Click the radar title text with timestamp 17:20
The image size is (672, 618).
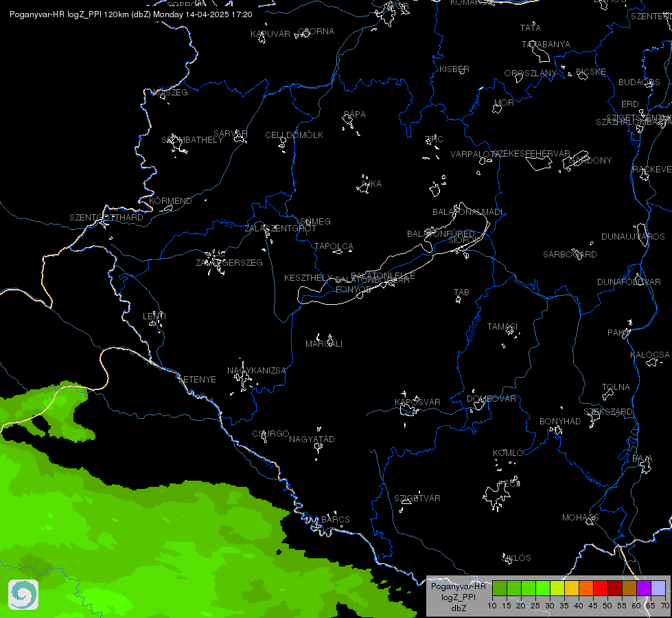[130, 14]
